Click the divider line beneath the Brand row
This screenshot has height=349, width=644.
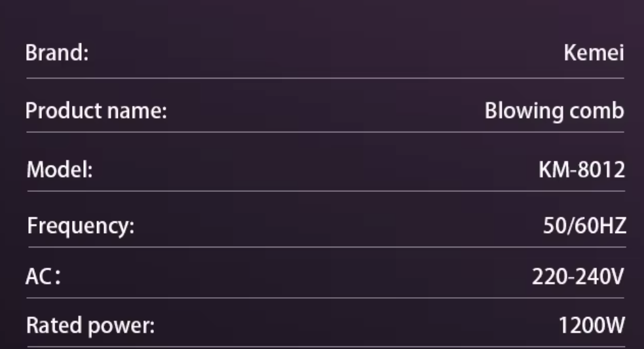click(326, 78)
